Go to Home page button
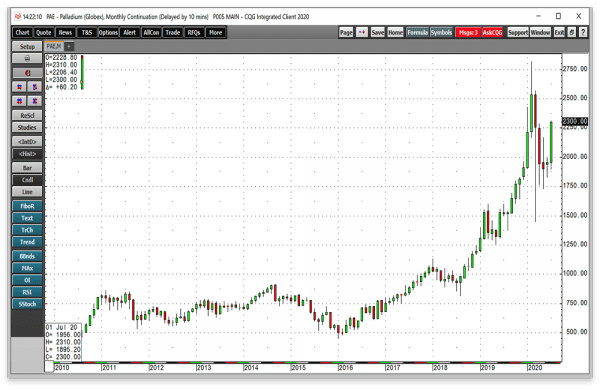600x390 pixels. click(x=395, y=33)
